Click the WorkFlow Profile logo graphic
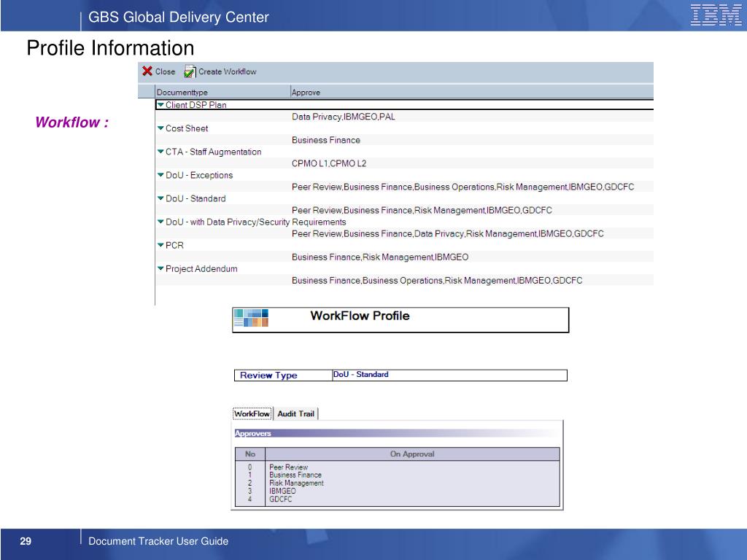The width and height of the screenshot is (747, 560). [252, 318]
